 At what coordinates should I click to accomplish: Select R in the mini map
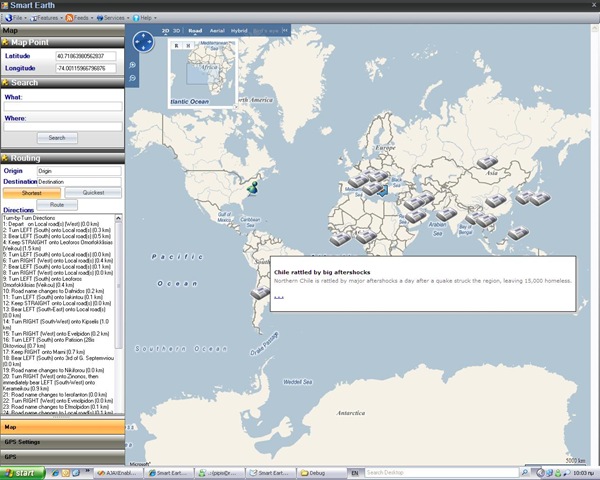(x=176, y=46)
